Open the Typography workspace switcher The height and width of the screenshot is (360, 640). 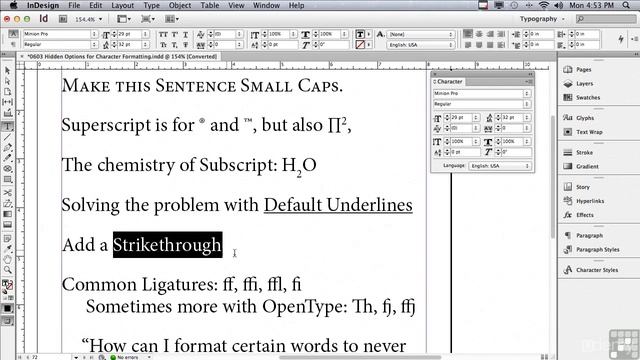[x=542, y=19]
